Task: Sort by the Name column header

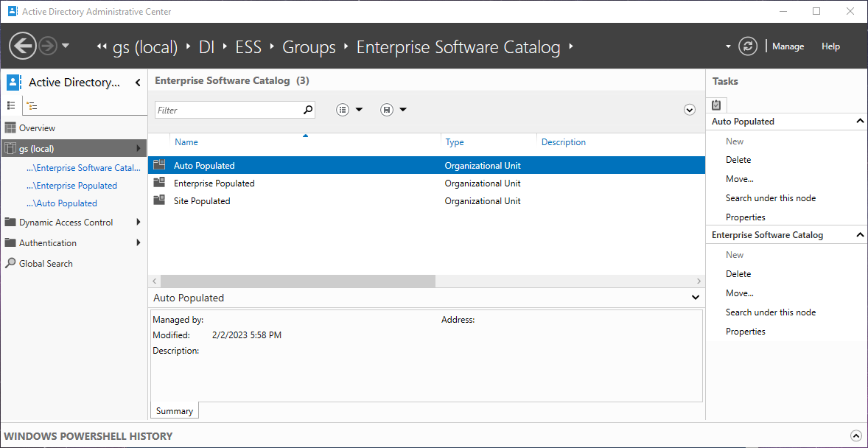Action: [x=186, y=141]
